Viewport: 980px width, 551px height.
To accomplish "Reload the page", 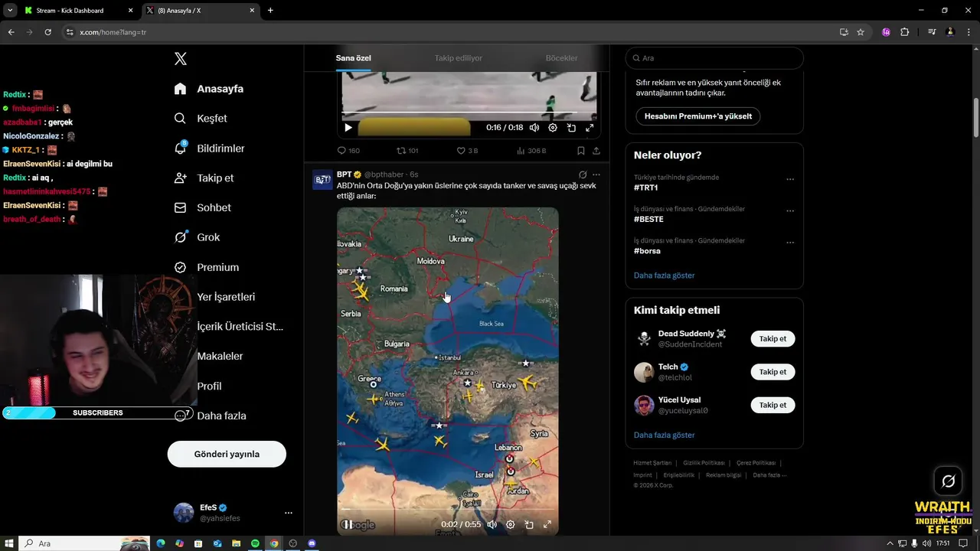I will point(47,32).
